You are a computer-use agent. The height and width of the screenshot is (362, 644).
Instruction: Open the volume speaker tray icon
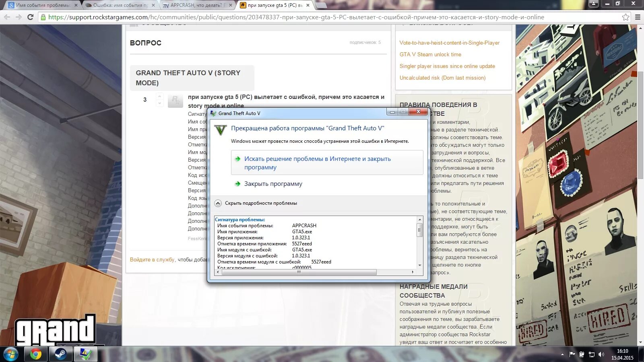(x=601, y=354)
